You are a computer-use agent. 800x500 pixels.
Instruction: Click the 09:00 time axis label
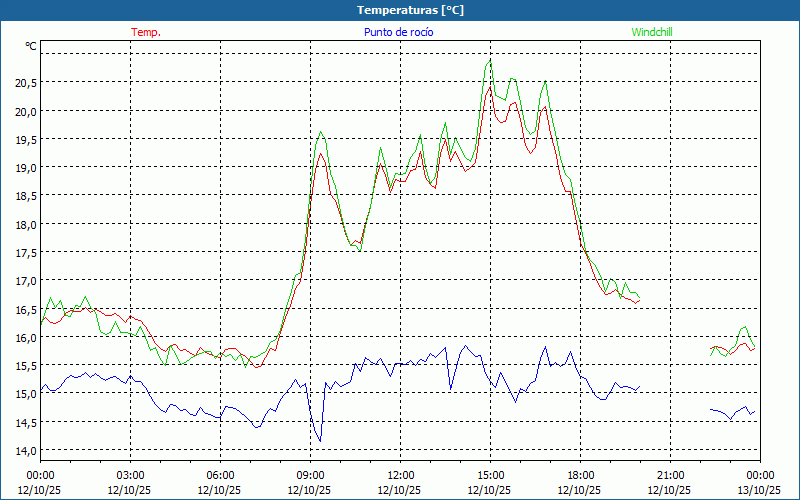pyautogui.click(x=311, y=475)
